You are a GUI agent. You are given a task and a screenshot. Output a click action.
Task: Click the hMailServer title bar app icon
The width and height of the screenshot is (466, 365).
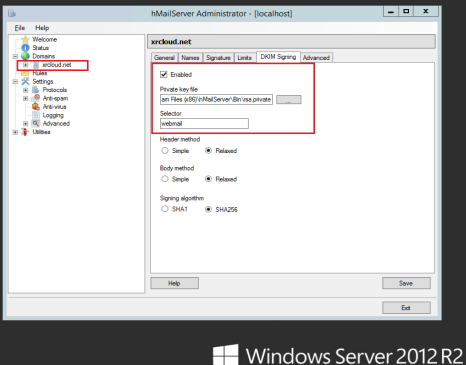click(12, 14)
